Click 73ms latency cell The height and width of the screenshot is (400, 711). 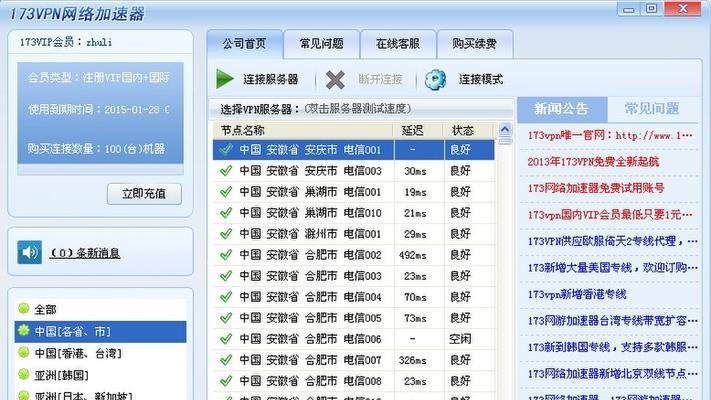point(415,318)
